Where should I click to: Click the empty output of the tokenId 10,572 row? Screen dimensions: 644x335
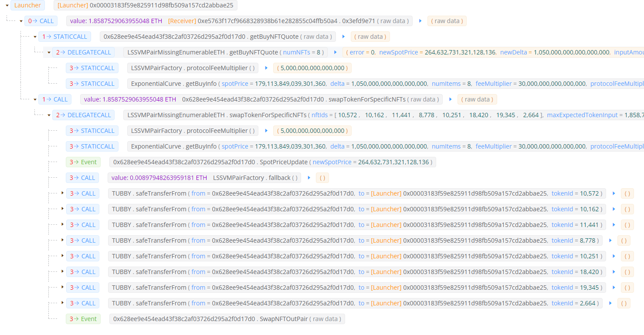(x=627, y=193)
